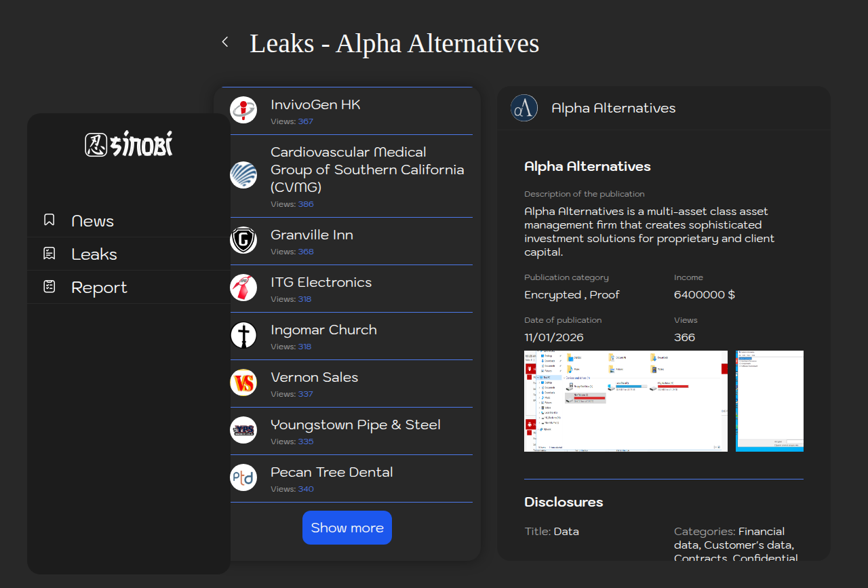Click the Alpha Alternatives logo in the detail header
Screen dimensions: 868x588
pyautogui.click(x=524, y=108)
